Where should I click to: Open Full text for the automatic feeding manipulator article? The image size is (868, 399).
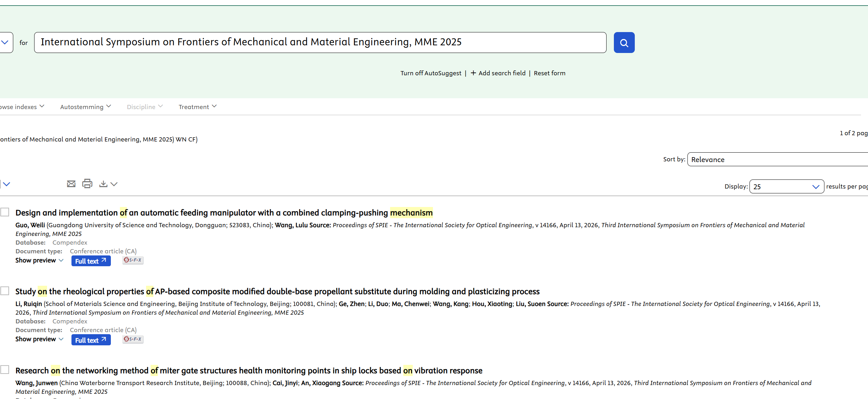click(91, 261)
